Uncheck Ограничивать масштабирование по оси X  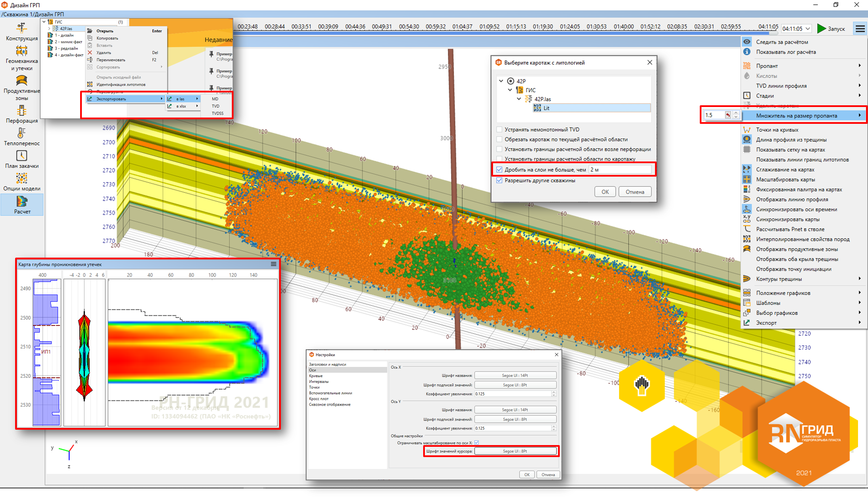click(476, 443)
